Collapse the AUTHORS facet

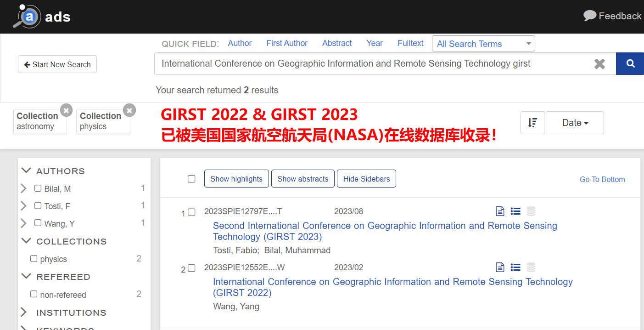27,171
